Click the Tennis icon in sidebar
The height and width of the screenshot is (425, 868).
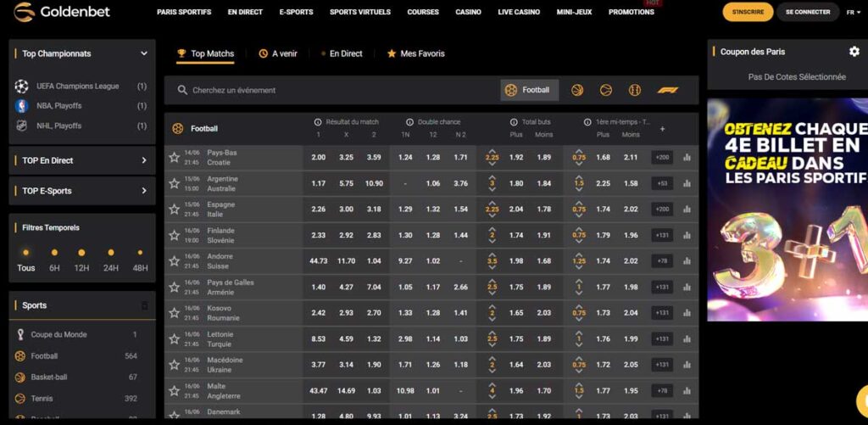coord(20,399)
